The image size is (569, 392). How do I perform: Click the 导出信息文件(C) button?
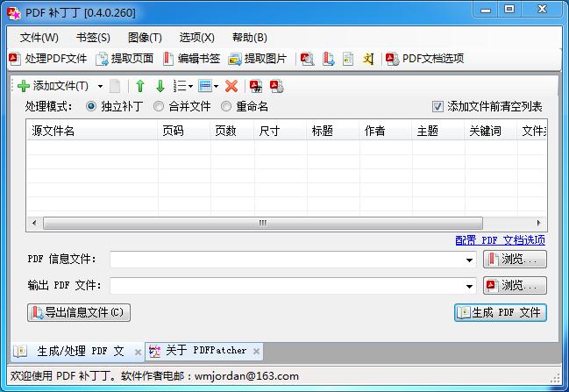[x=79, y=312]
